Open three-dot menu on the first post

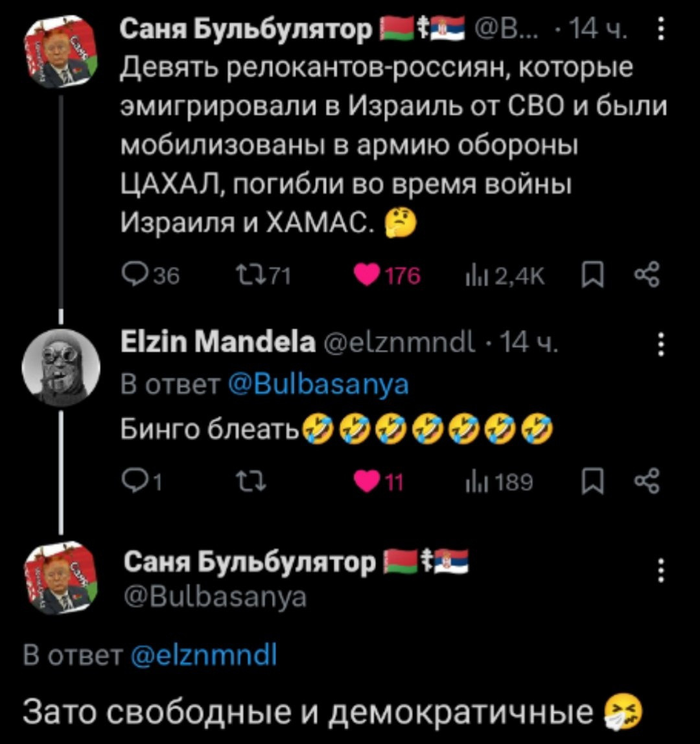660,31
